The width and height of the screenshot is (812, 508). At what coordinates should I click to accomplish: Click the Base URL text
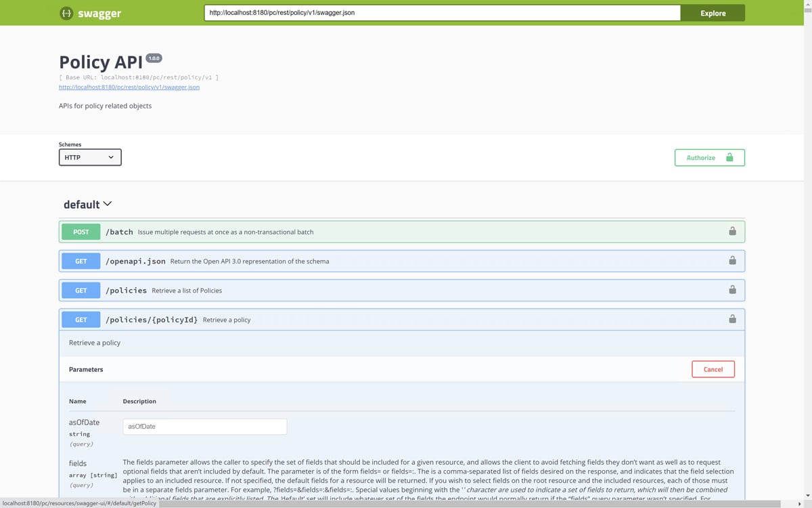[x=139, y=77]
